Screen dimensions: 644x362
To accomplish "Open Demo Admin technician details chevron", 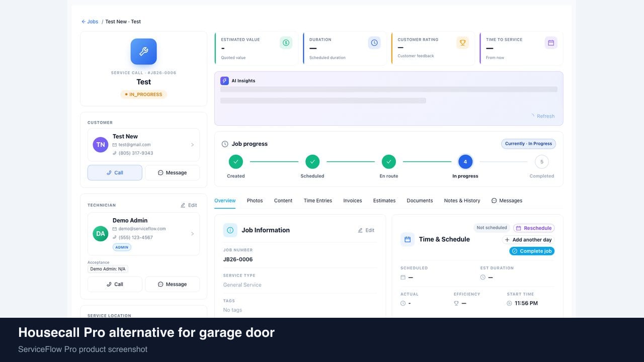I will (x=192, y=234).
